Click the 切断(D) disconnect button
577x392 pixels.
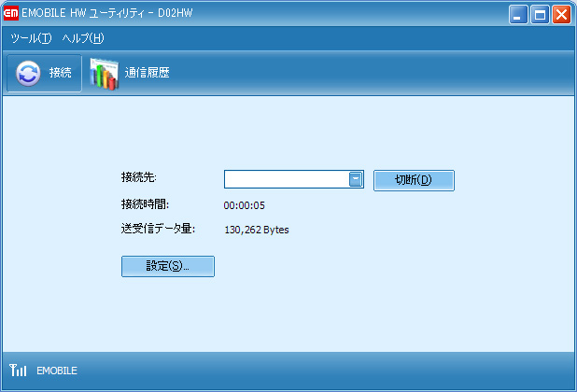click(x=414, y=180)
